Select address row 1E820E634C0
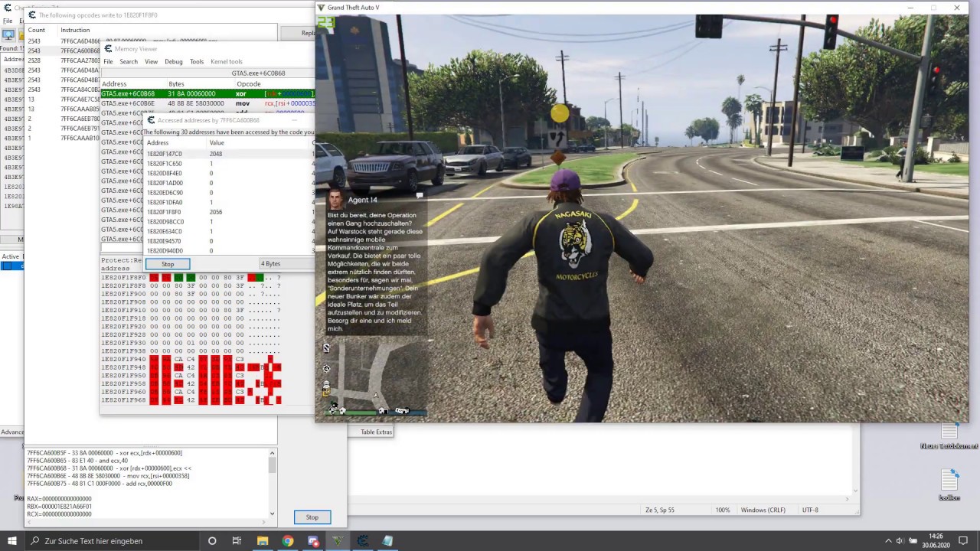This screenshot has width=980, height=551. [x=229, y=231]
